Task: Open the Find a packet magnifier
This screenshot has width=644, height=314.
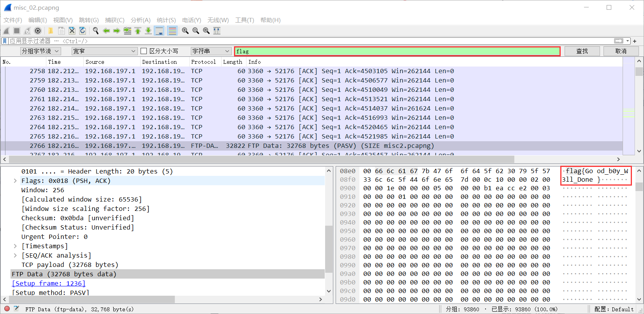Action: pos(95,31)
